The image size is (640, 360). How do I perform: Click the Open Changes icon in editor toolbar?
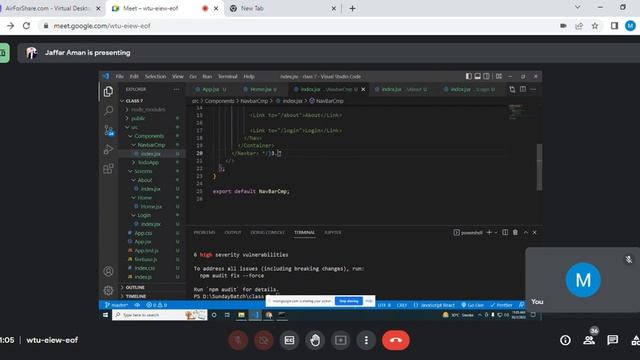512,89
